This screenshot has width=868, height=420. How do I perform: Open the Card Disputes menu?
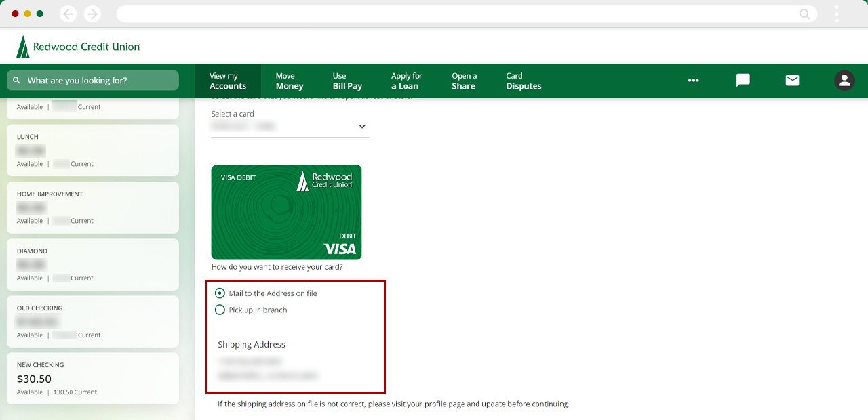click(x=524, y=81)
